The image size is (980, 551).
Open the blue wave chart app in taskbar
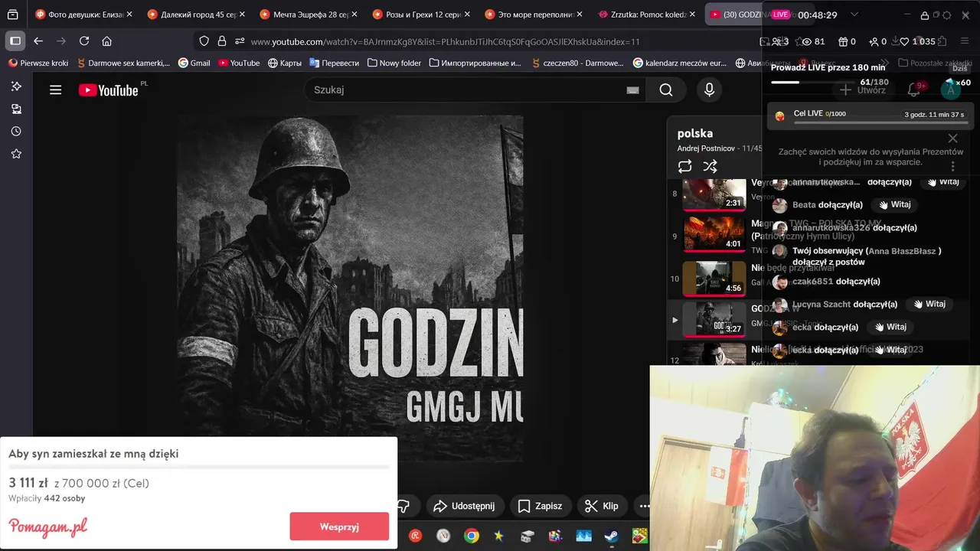click(583, 536)
